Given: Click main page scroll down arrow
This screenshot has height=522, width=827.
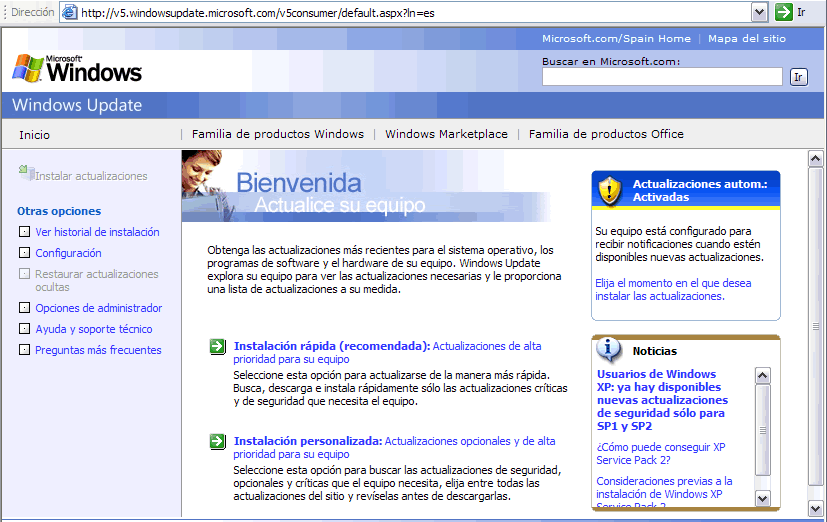Looking at the screenshot, I should (x=815, y=509).
